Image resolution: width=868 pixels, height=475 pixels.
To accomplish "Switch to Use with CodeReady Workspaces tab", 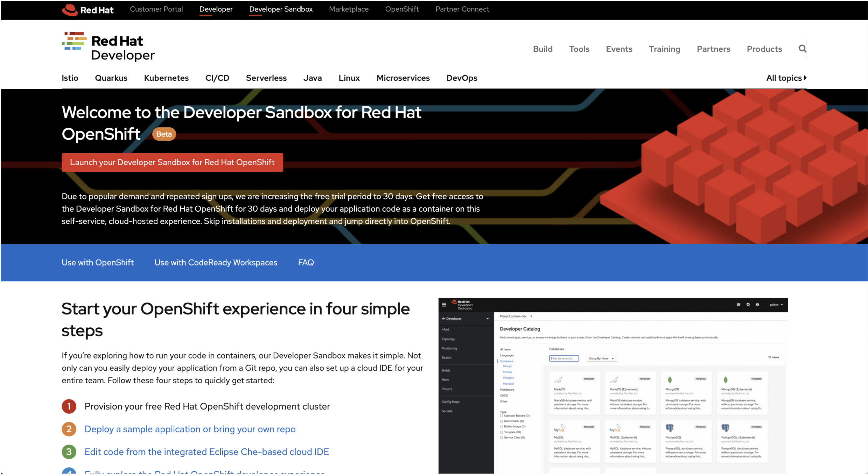I will coord(216,262).
